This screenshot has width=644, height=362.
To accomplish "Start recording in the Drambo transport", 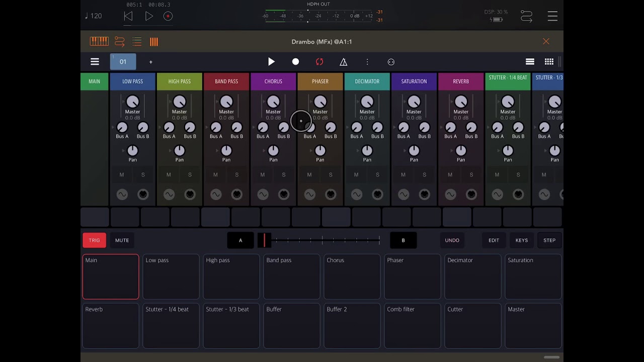I will click(295, 62).
